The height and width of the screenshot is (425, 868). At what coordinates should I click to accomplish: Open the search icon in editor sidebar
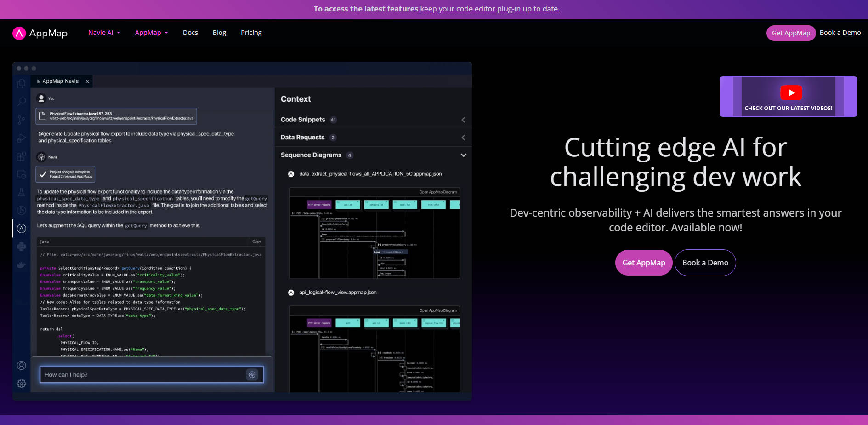pos(22,101)
